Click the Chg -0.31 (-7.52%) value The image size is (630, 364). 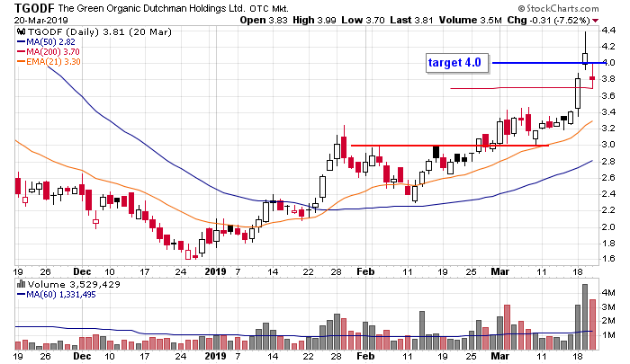[548, 20]
